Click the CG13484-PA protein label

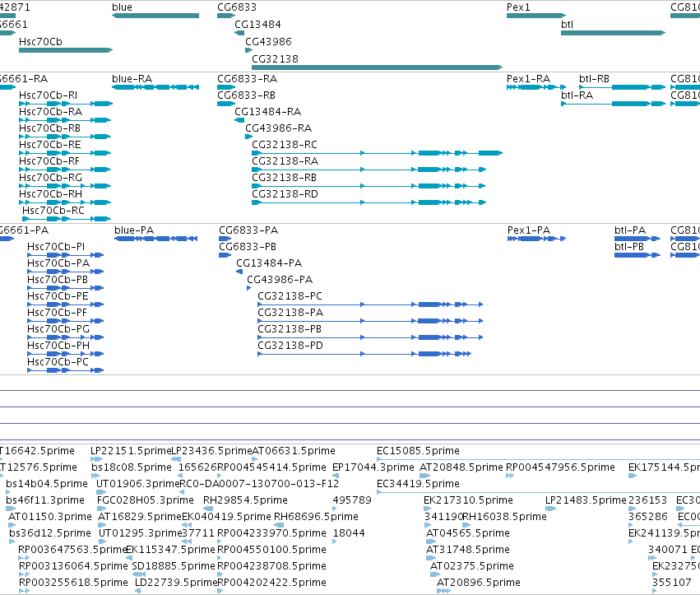269,263
